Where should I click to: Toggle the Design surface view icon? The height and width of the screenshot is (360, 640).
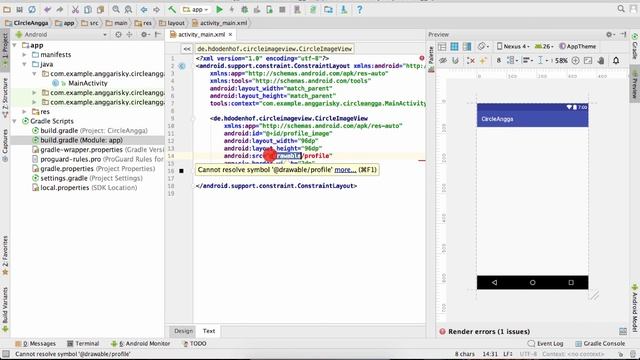click(x=442, y=47)
